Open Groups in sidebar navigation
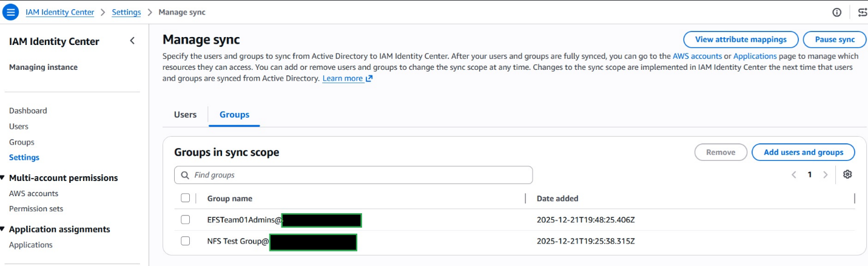 (22, 142)
